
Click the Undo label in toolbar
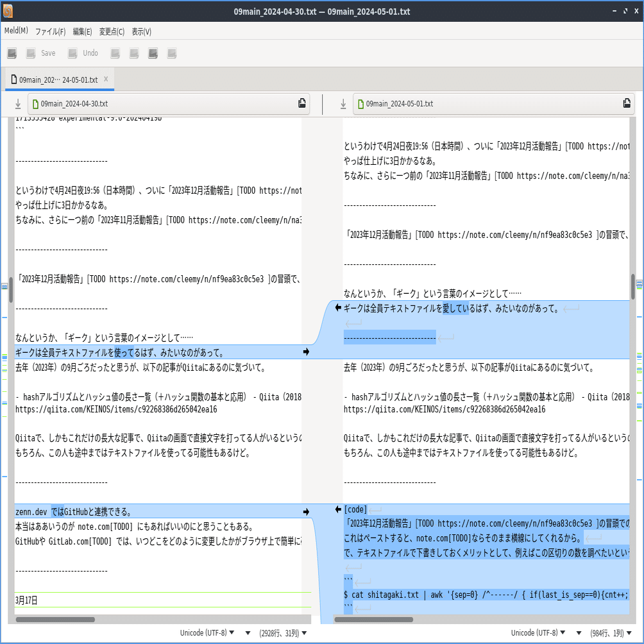pyautogui.click(x=90, y=53)
